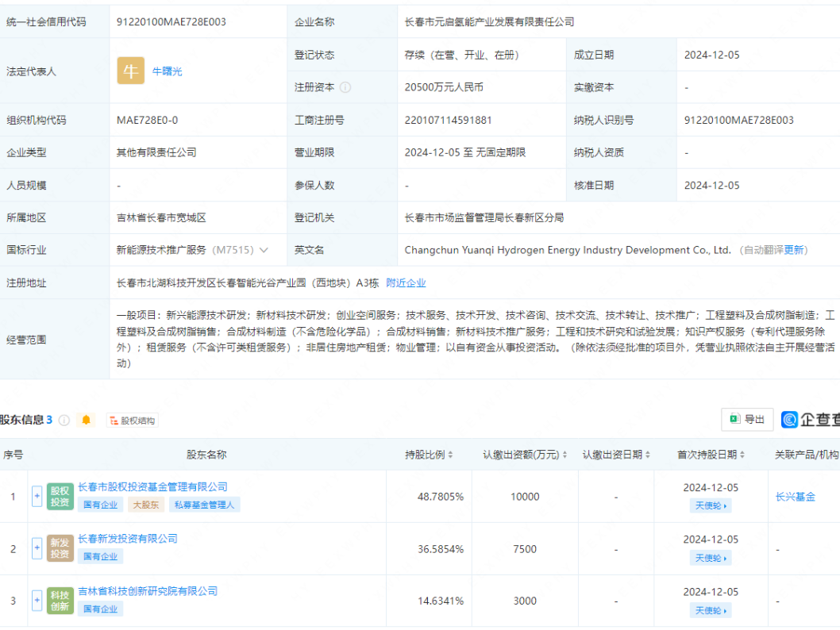Expand the 国标行业 M7515 dropdown arrow

264,250
